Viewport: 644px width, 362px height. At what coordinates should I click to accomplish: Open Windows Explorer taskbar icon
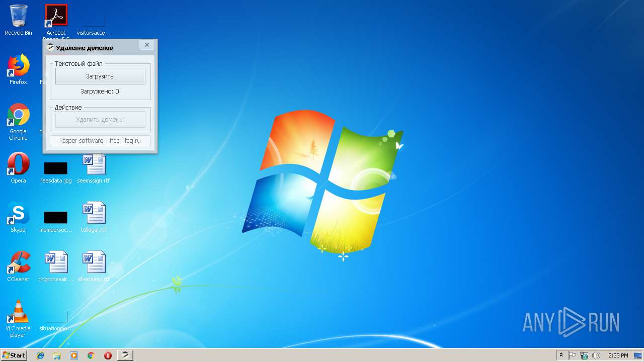tap(57, 355)
